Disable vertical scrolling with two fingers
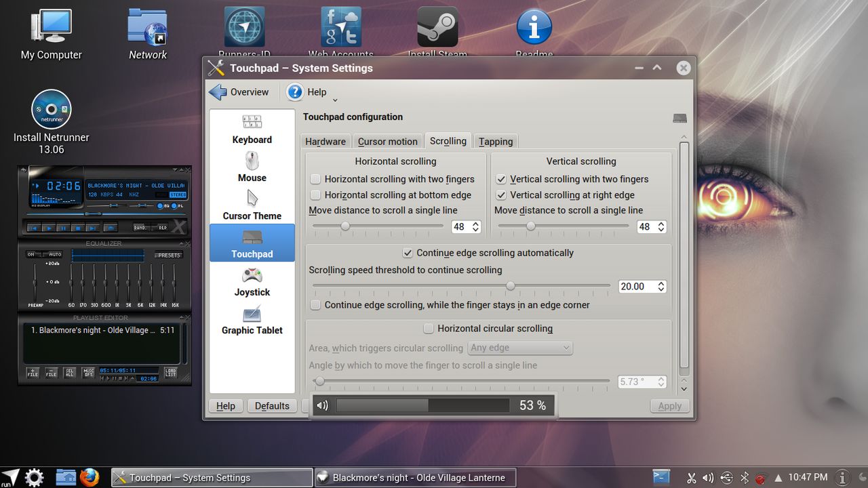The width and height of the screenshot is (868, 488). (501, 179)
